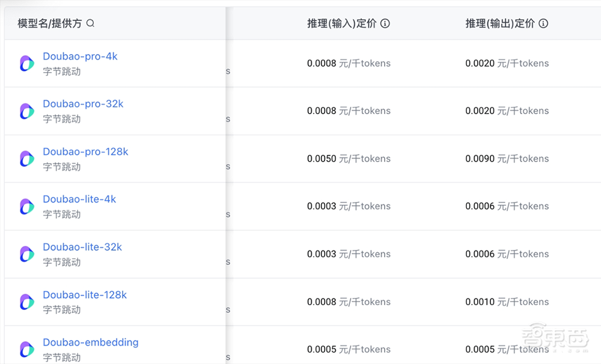
Task: Click the Doubao-pro-4k model logo icon
Action: pyautogui.click(x=26, y=63)
